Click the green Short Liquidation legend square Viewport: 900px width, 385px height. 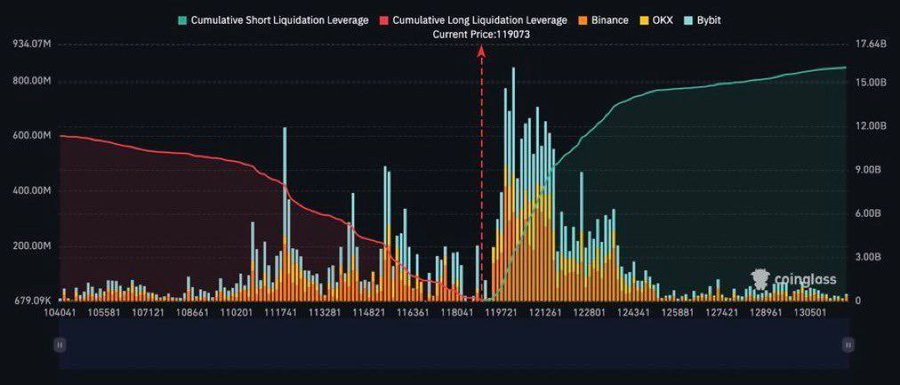183,20
